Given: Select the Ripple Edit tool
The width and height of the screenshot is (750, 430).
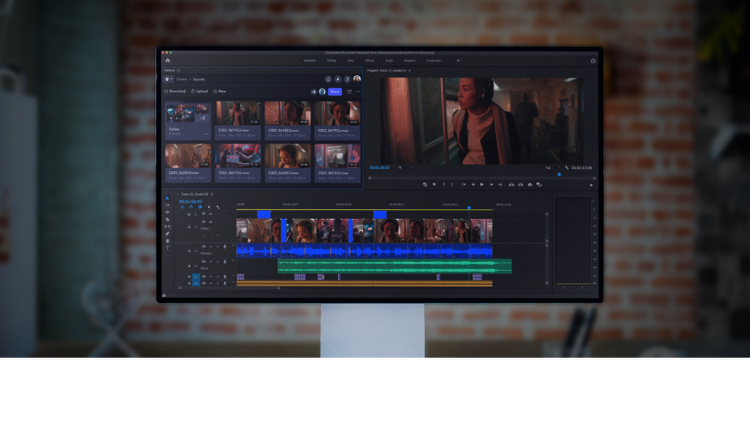Looking at the screenshot, I should pyautogui.click(x=167, y=212).
